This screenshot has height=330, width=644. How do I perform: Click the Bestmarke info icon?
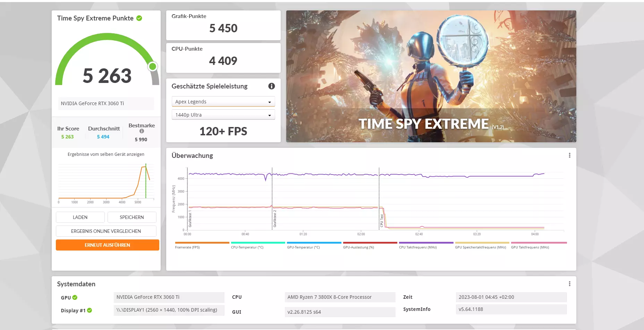[142, 131]
